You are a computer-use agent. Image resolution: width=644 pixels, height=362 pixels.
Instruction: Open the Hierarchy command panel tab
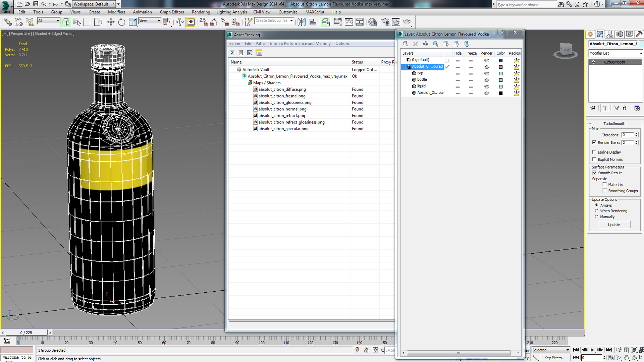(x=610, y=34)
